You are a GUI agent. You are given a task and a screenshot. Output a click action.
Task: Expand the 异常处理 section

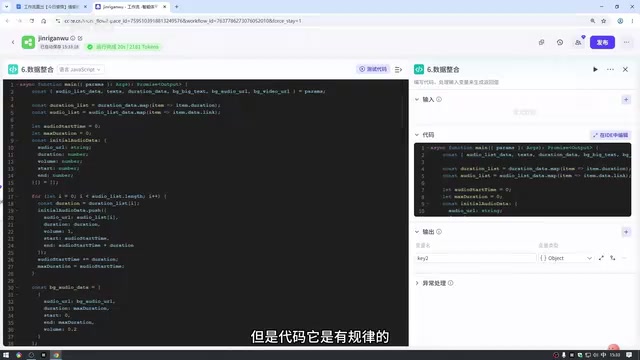point(417,283)
